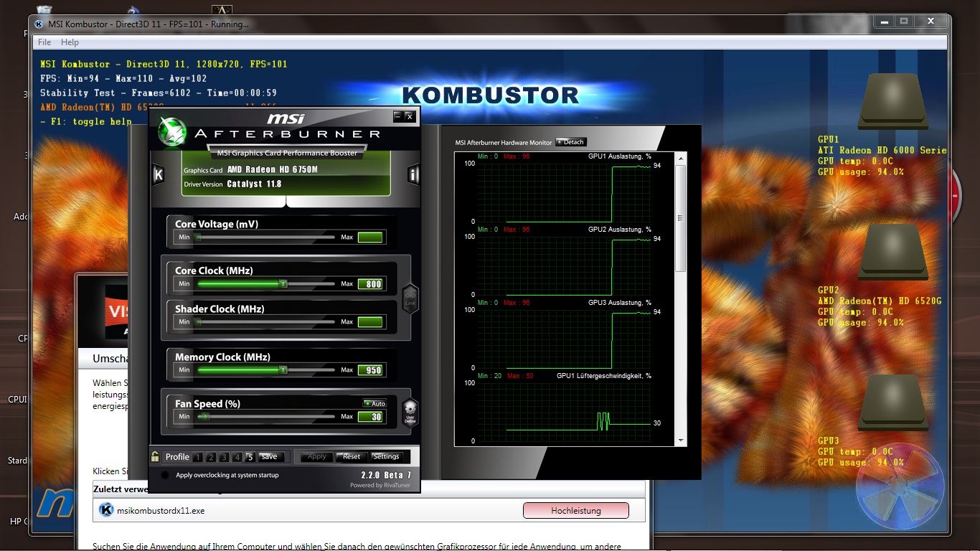Click the 'Catalyst 11.8' driver version text
Viewport: 980px width, 551px height.
click(254, 184)
